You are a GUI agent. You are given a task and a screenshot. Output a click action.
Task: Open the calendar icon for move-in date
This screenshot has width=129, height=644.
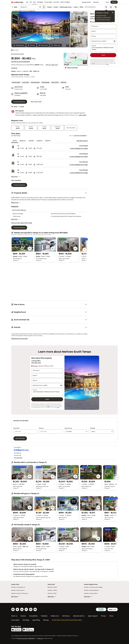pos(114,41)
